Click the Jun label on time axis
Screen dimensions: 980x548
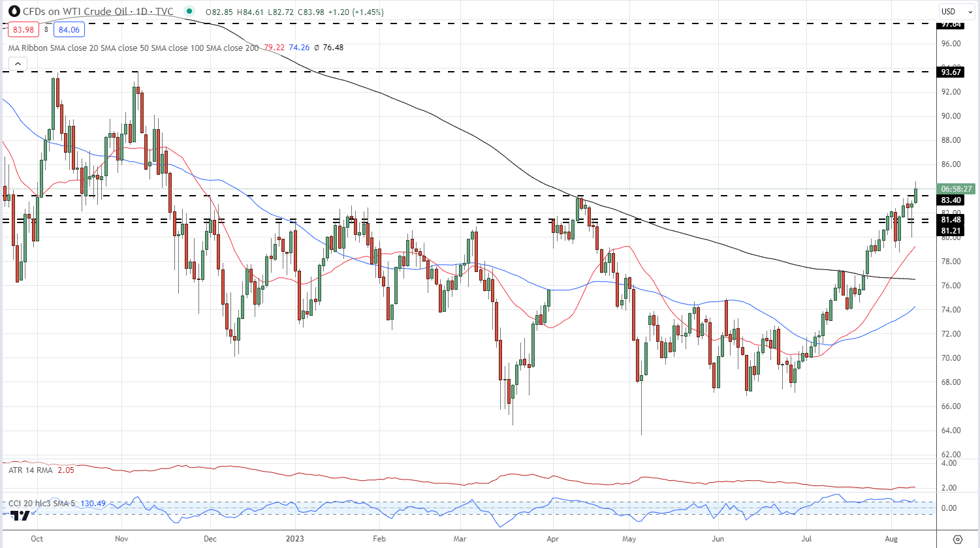click(718, 539)
